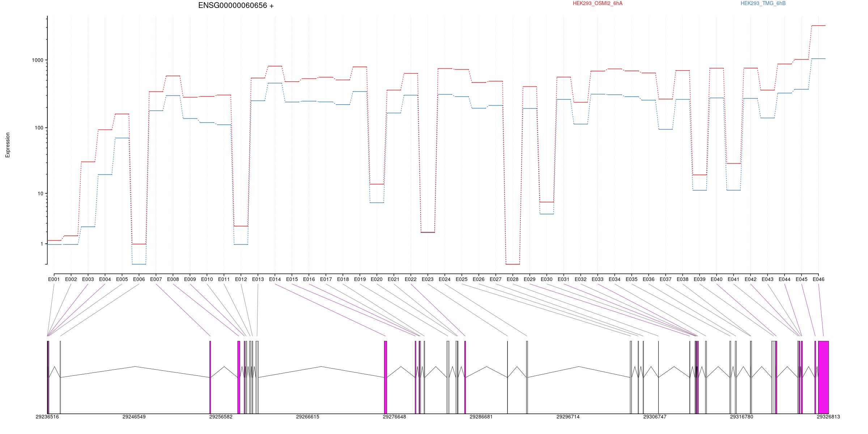Viewport: 868px width, 434px height.
Task: Click exon label E010
Action: [x=207, y=279]
